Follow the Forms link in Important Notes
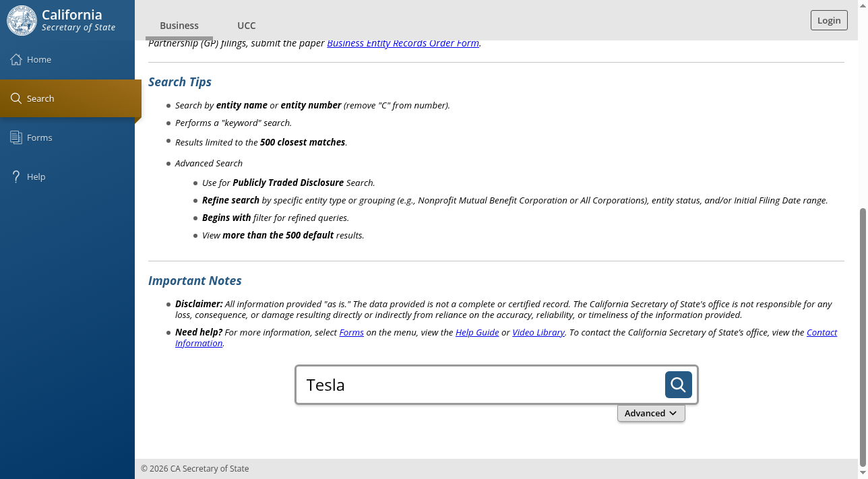This screenshot has height=479, width=868. click(x=352, y=332)
